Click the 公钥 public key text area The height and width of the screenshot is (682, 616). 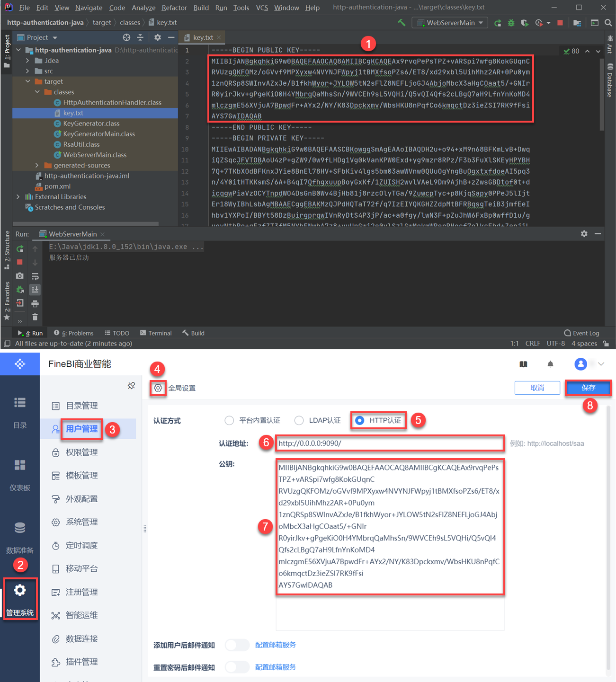pyautogui.click(x=390, y=544)
